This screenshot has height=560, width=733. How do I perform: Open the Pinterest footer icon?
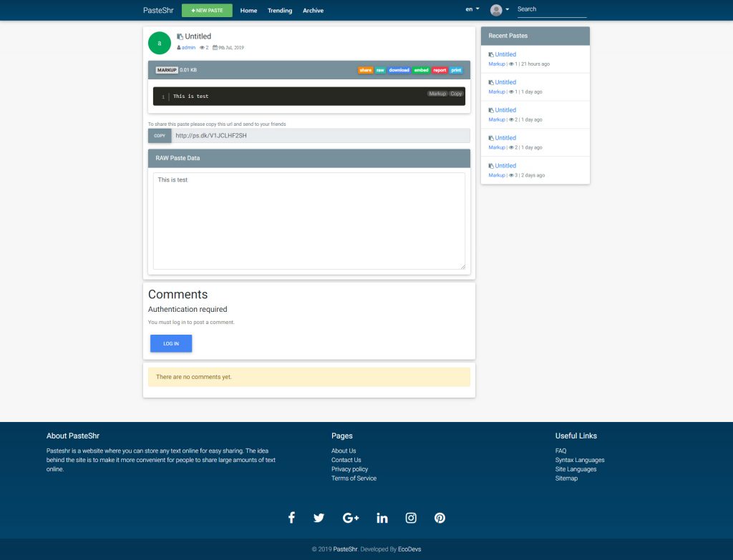click(x=440, y=518)
